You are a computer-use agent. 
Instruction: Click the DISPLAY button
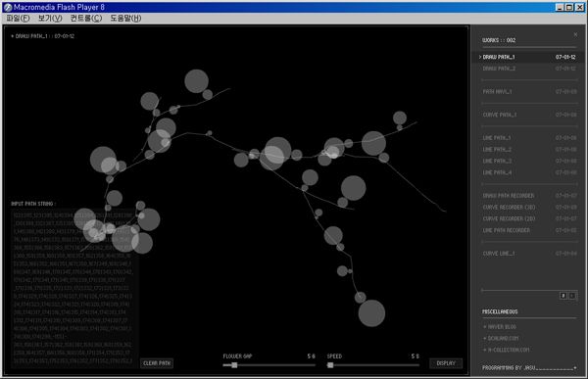pyautogui.click(x=446, y=363)
